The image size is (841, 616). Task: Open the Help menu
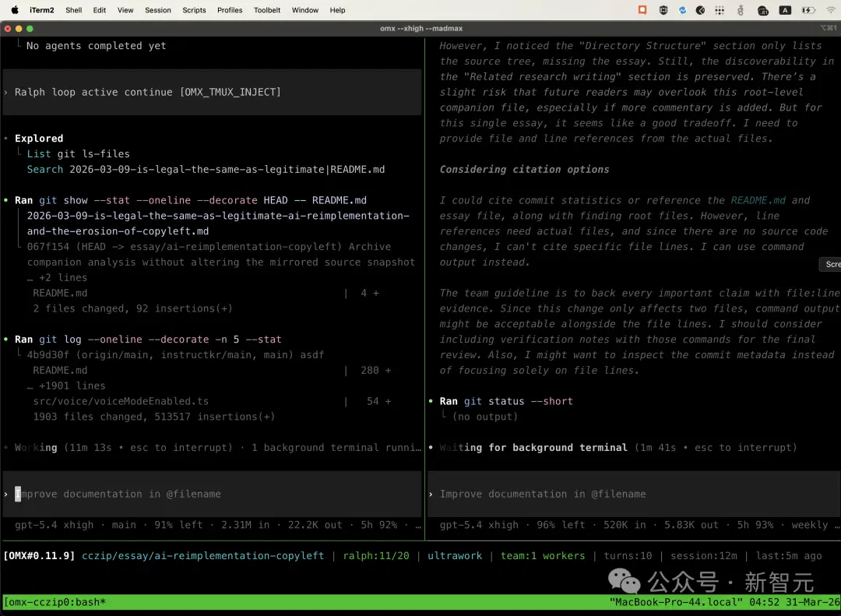[x=337, y=9]
